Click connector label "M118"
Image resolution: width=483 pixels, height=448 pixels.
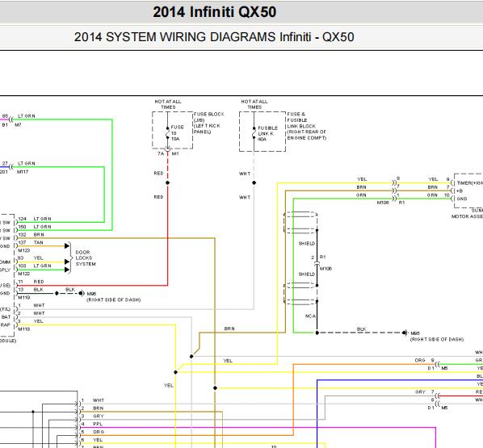(x=24, y=329)
